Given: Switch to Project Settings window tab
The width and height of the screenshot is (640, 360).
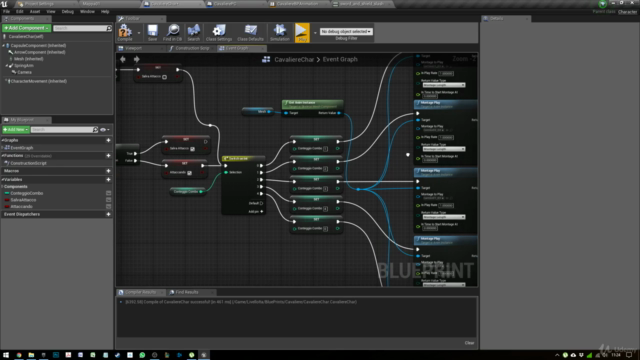Looking at the screenshot, I should point(40,4).
